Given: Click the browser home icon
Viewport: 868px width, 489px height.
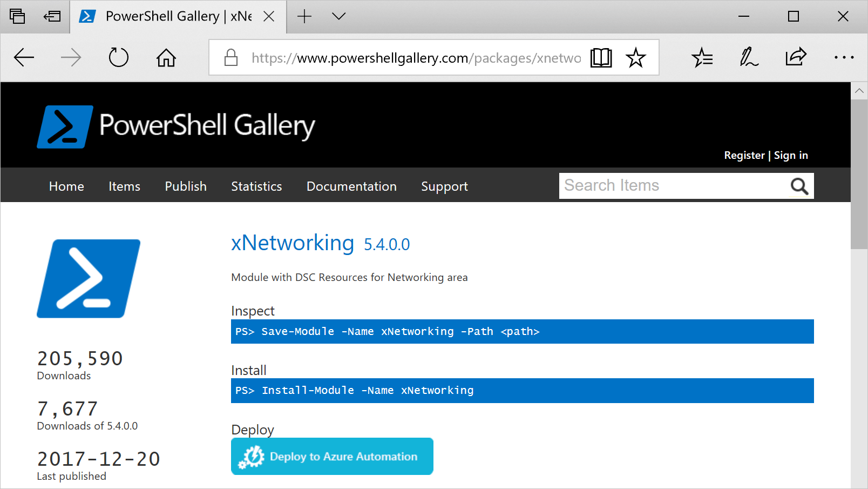Looking at the screenshot, I should (x=166, y=57).
